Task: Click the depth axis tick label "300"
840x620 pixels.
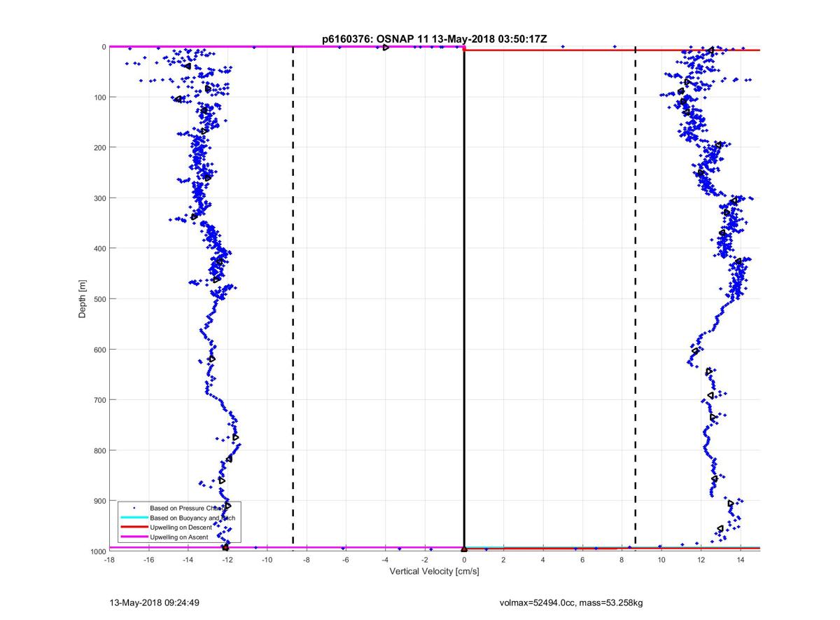Action: point(99,198)
